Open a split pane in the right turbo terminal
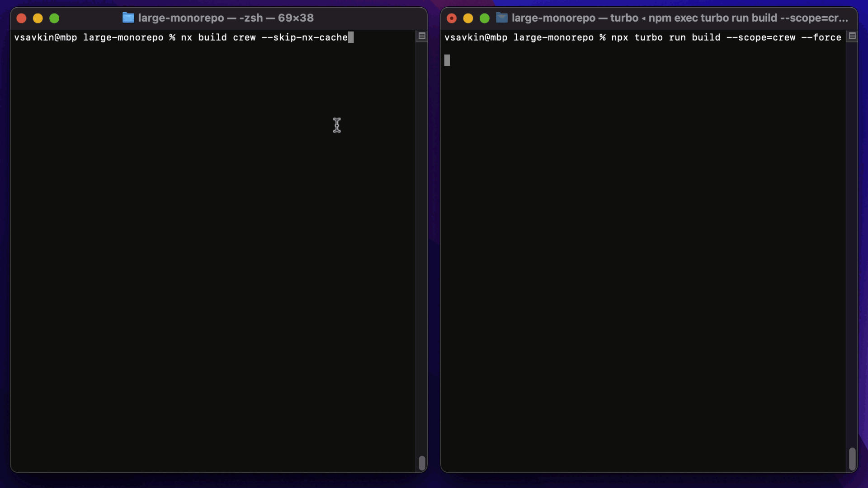 click(853, 36)
